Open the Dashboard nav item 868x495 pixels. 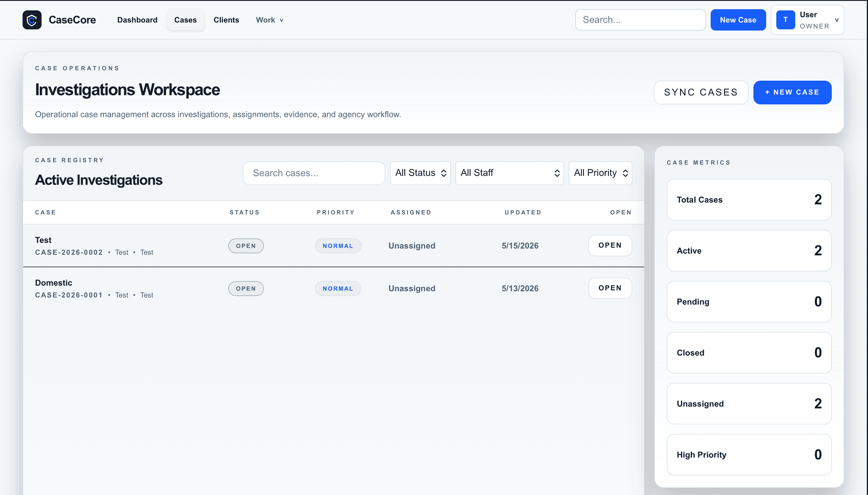tap(137, 20)
